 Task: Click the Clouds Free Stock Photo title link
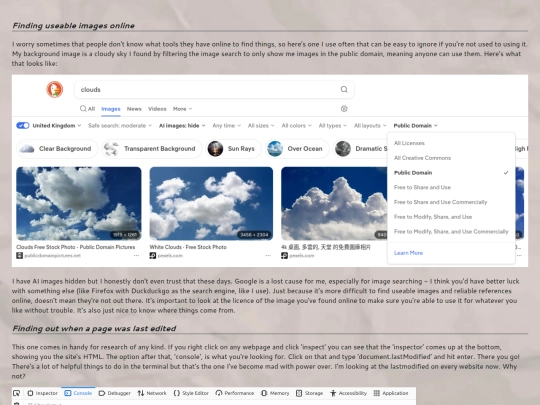click(x=75, y=247)
